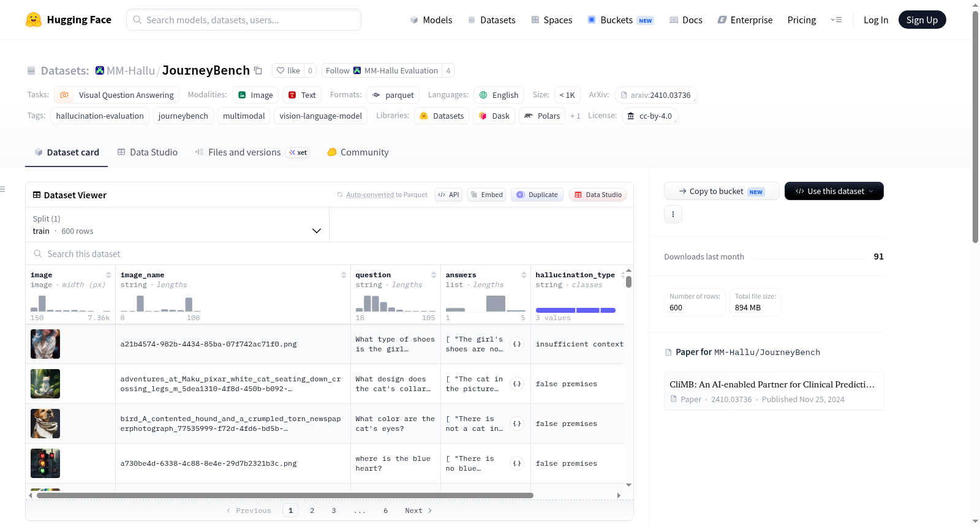This screenshot has width=980, height=527.
Task: Click the Hugging Face logo icon
Action: (34, 20)
